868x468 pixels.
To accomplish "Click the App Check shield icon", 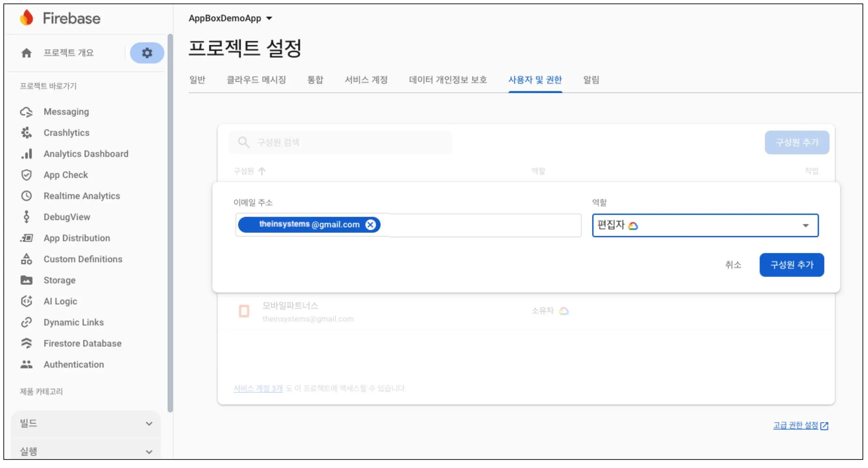I will pos(26,175).
